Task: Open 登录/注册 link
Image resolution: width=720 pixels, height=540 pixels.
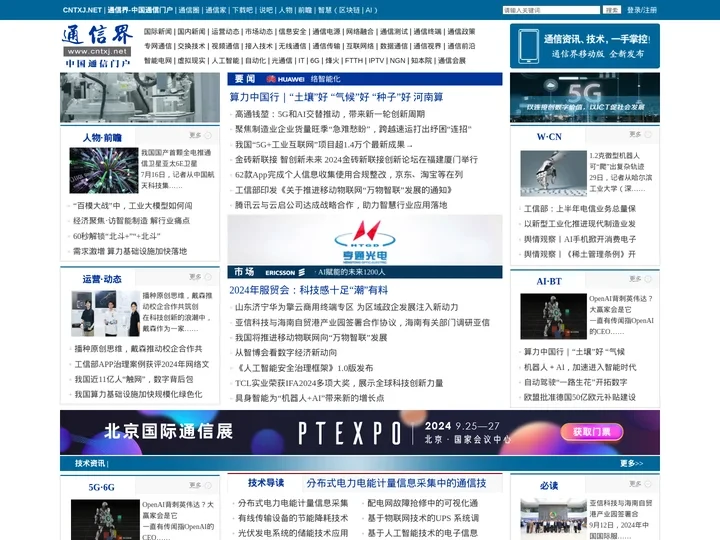Action: pos(642,10)
